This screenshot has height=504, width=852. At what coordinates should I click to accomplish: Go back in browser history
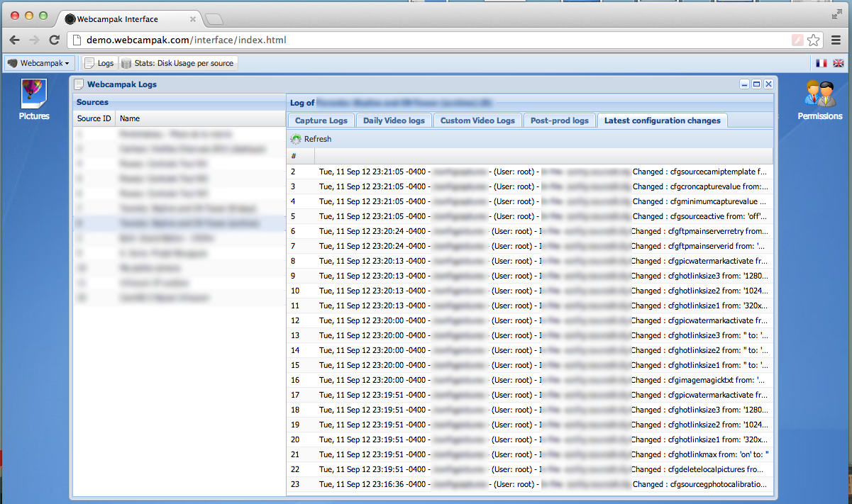point(15,40)
